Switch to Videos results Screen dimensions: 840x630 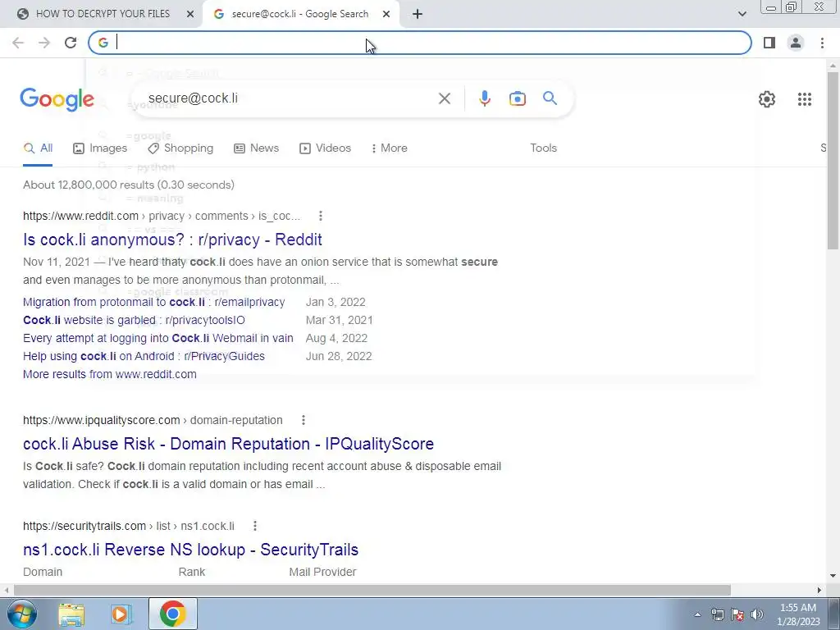[325, 148]
